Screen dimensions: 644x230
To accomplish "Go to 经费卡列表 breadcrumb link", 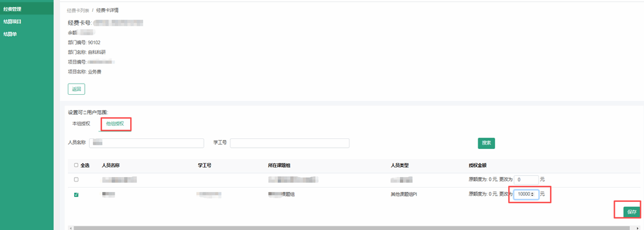I will pyautogui.click(x=78, y=10).
